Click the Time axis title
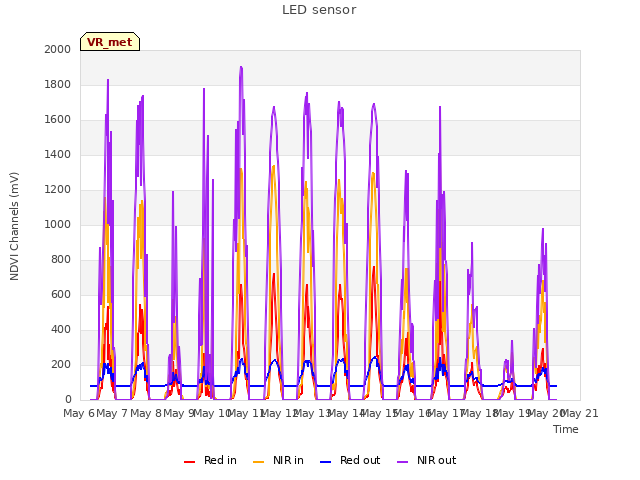 pos(566,429)
